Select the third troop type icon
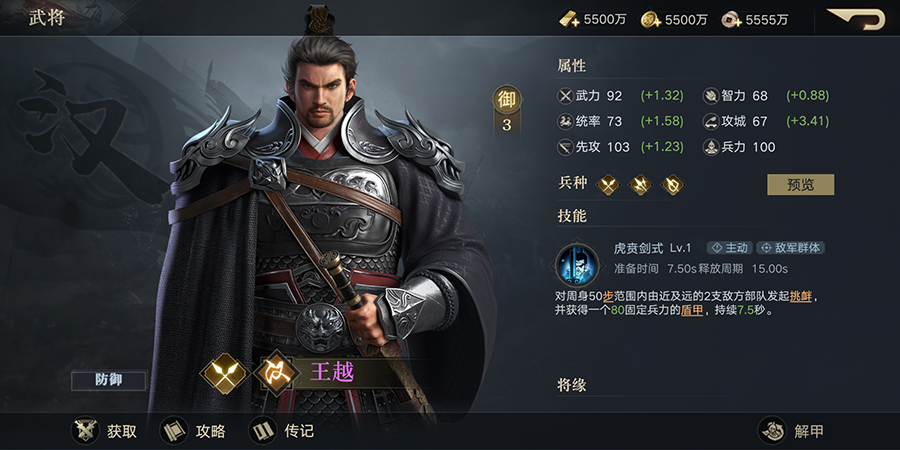This screenshot has width=900, height=450. [x=672, y=185]
